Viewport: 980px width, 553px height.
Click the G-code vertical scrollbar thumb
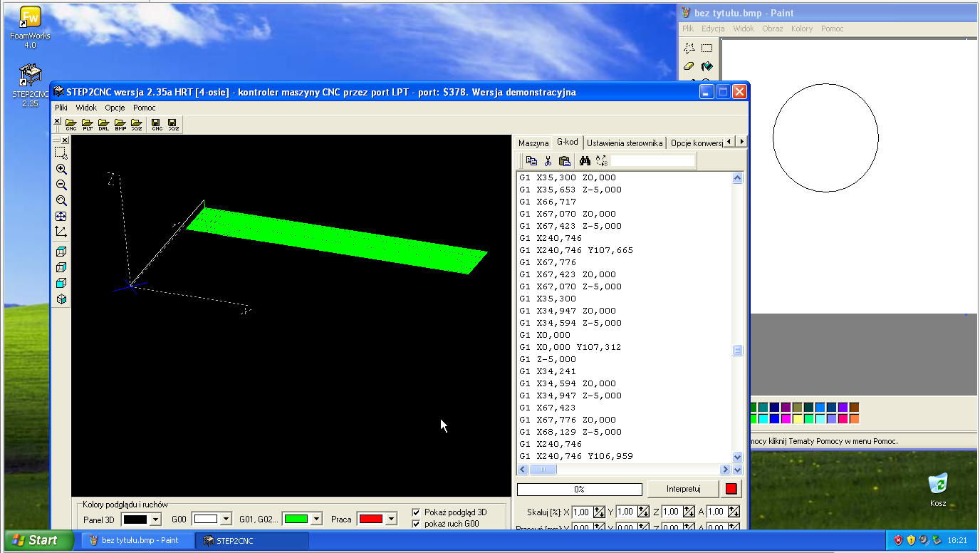pos(737,351)
